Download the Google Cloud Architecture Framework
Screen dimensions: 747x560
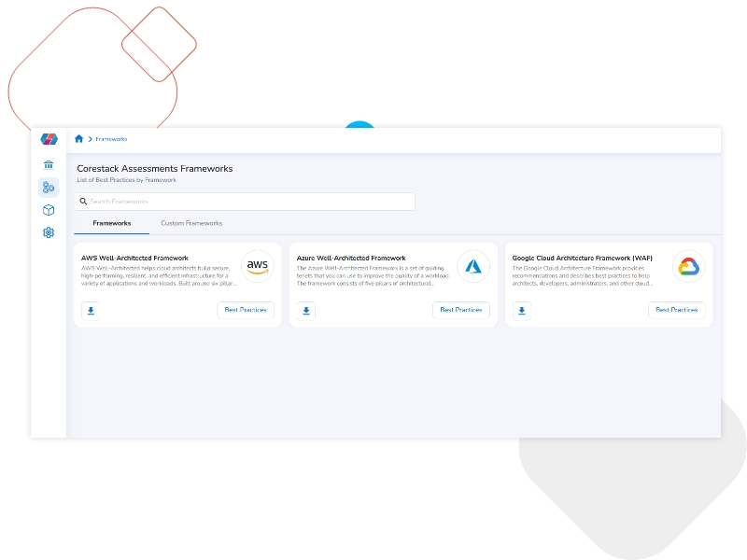tap(522, 311)
